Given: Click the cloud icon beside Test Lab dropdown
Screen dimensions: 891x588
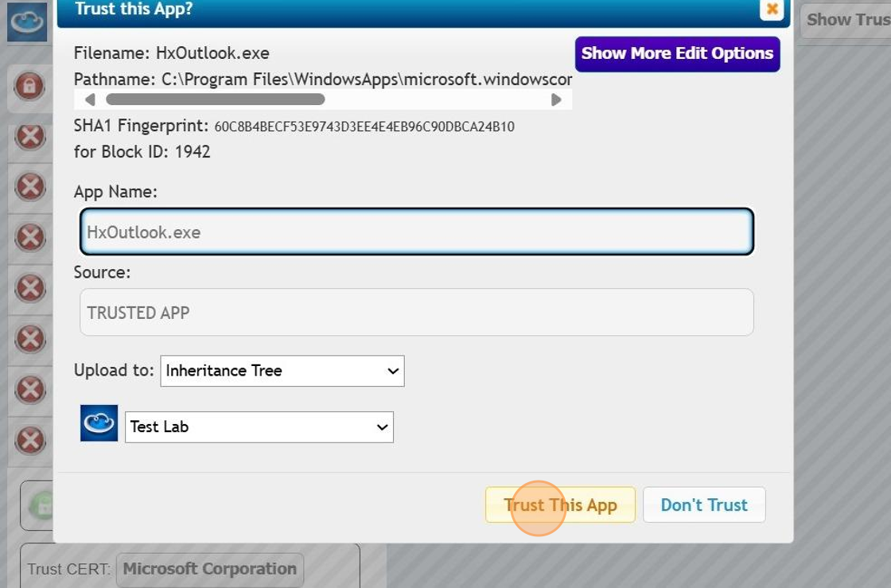Looking at the screenshot, I should point(99,423).
